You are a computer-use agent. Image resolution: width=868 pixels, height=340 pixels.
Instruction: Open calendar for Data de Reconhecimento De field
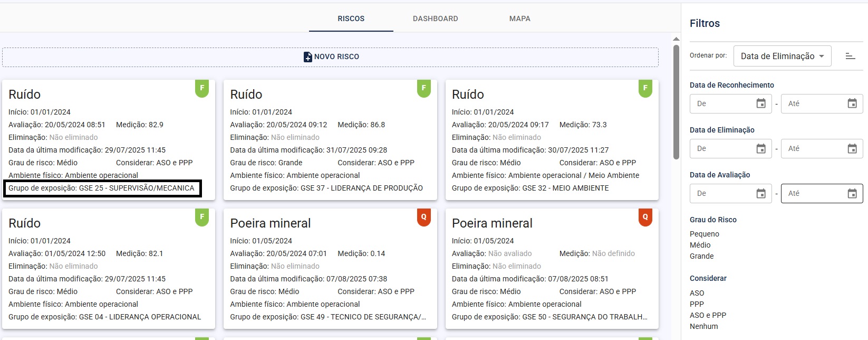tap(761, 104)
